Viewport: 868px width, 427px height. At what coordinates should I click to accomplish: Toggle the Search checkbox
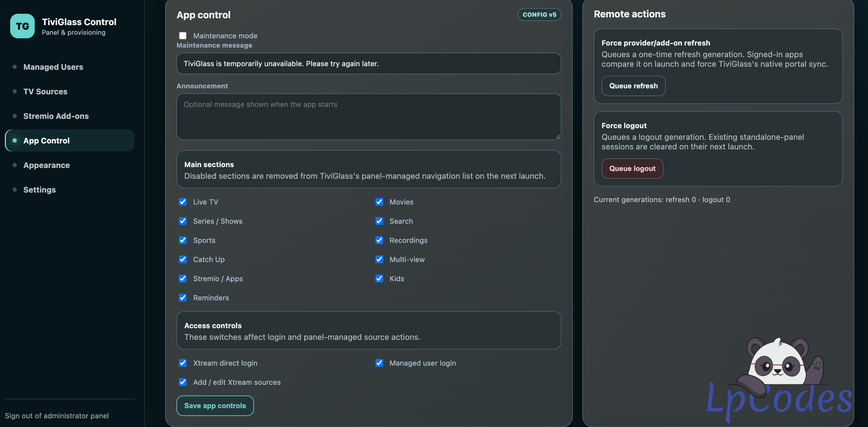point(379,221)
